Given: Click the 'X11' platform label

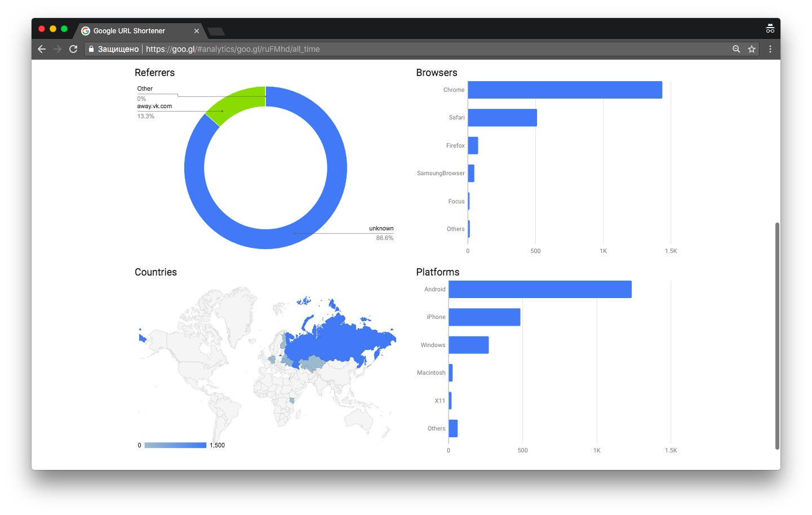Looking at the screenshot, I should [440, 401].
